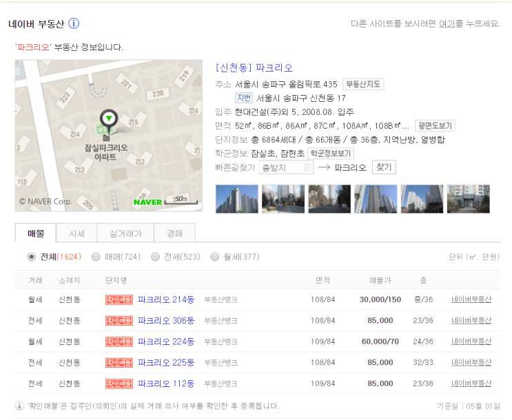
Task: Switch to the 매물 tab
Action: 36,233
